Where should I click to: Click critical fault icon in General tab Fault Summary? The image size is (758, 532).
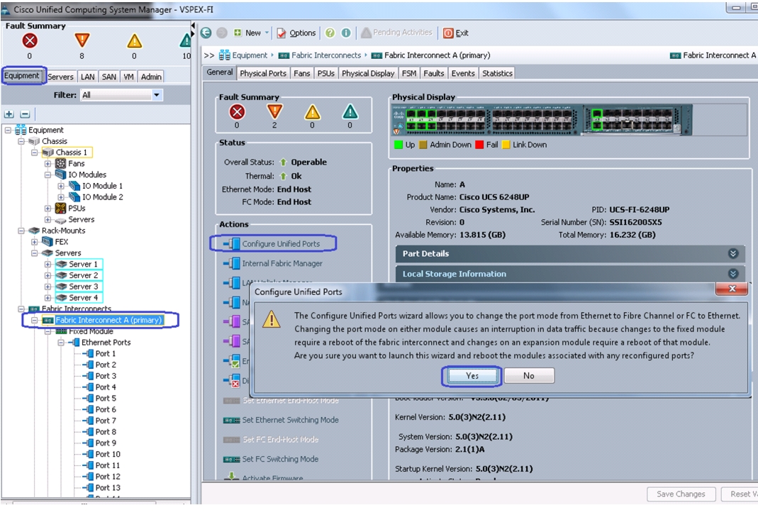[237, 112]
